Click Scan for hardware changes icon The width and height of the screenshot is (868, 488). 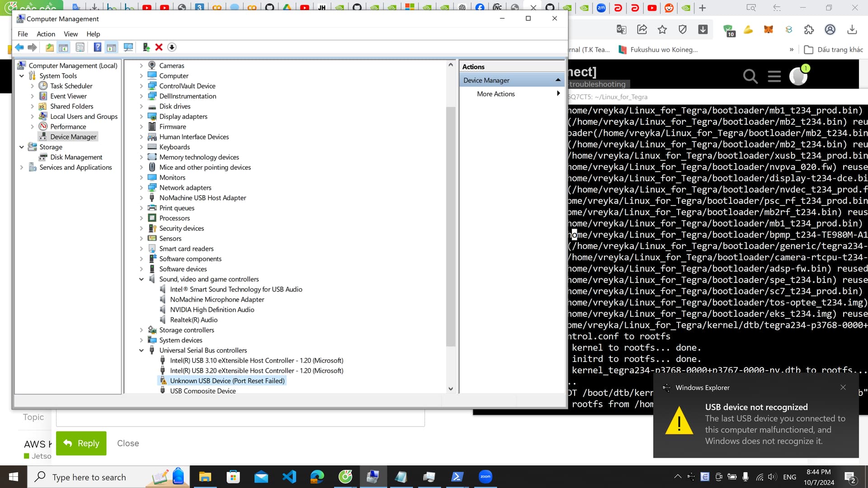[128, 47]
